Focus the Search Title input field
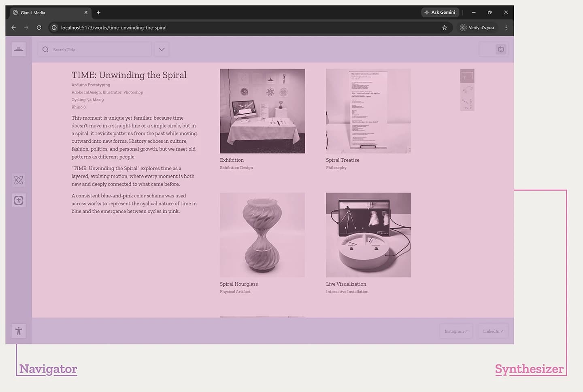Screen dimensions: 583x392 point(94,49)
